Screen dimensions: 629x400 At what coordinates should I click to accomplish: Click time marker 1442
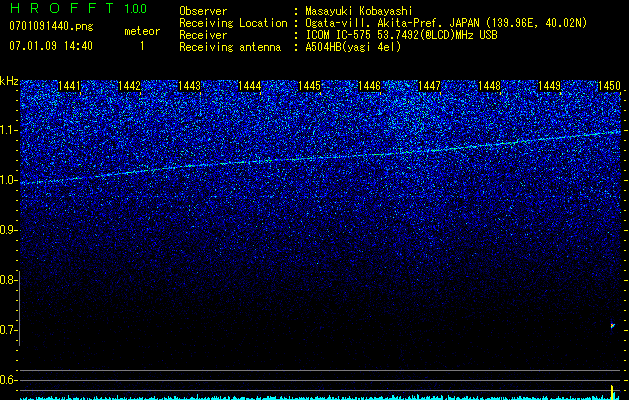(130, 86)
